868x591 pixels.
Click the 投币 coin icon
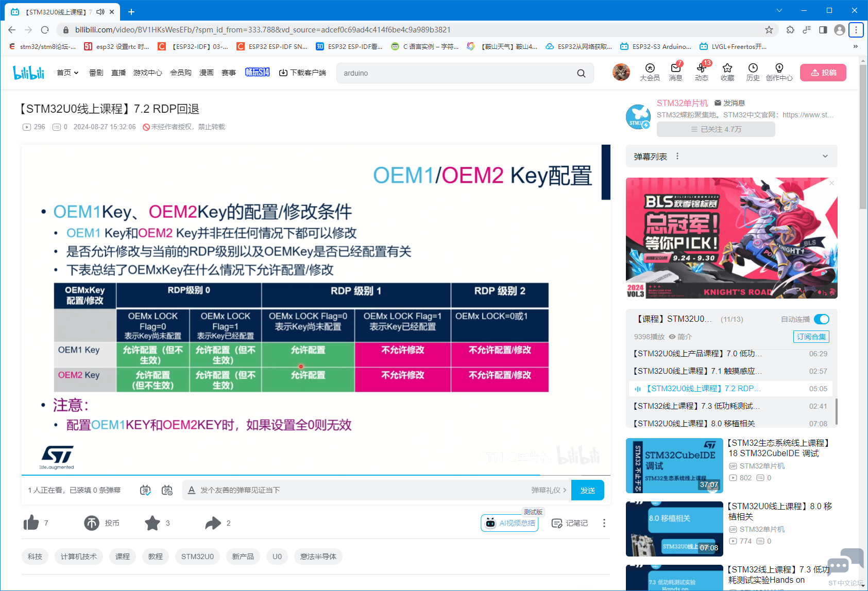(92, 523)
